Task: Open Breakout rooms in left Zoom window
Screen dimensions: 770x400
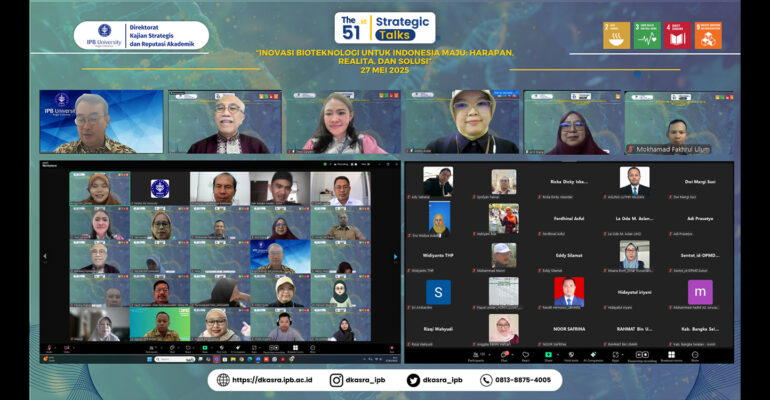Action: click(295, 349)
